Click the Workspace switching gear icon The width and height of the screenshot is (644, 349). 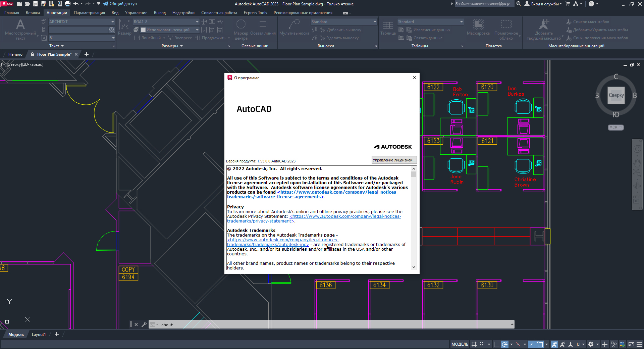(591, 344)
